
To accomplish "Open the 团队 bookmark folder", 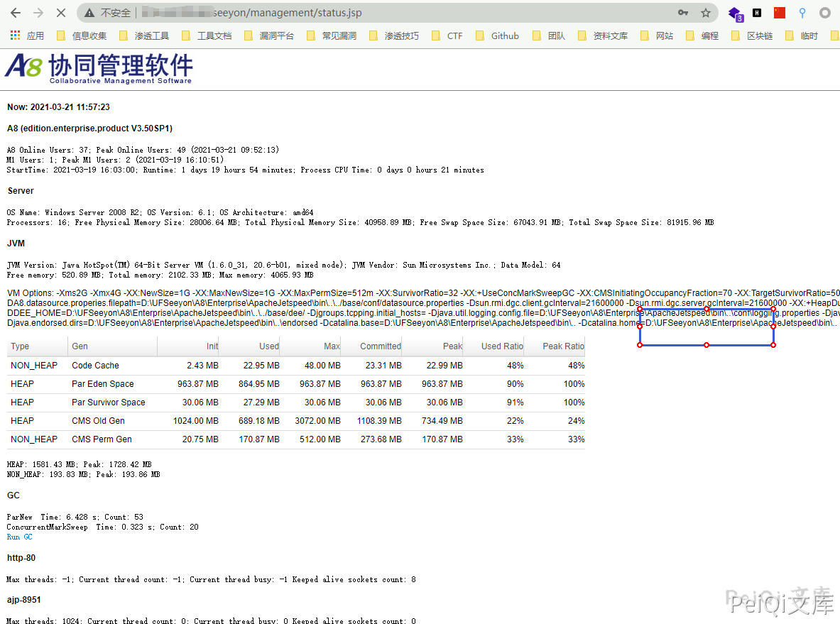I will click(549, 36).
